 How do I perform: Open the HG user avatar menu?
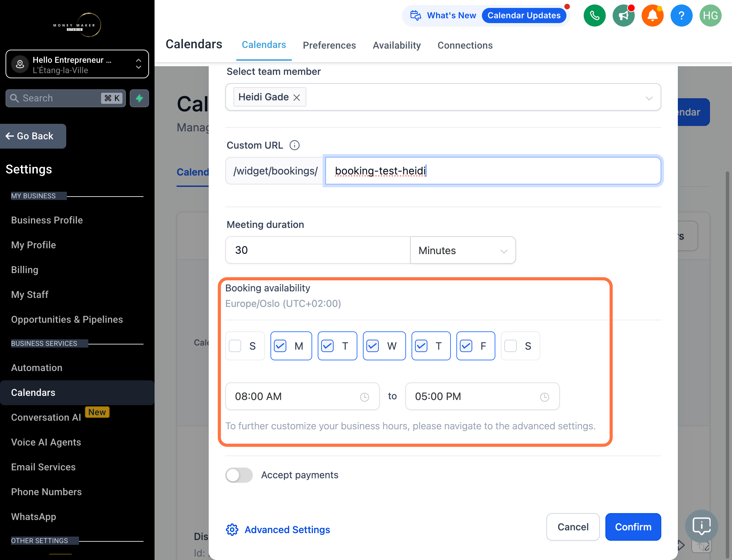(x=710, y=16)
